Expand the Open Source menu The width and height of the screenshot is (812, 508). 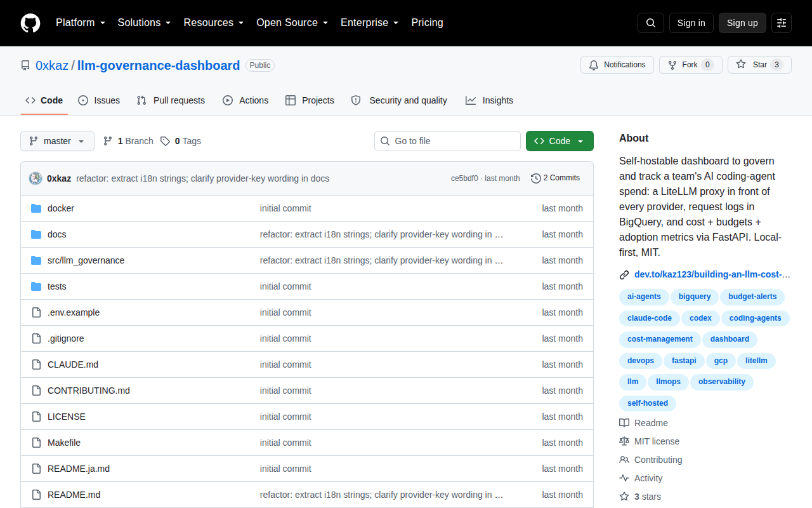point(292,23)
